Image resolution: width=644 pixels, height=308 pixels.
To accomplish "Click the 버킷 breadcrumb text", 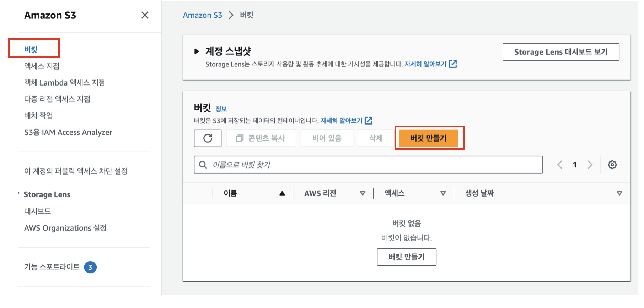I will click(246, 15).
